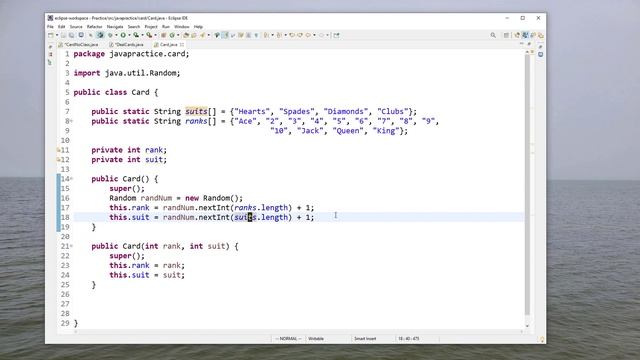
Task: Open the Forward history dropdown arrow
Action: 328,35
